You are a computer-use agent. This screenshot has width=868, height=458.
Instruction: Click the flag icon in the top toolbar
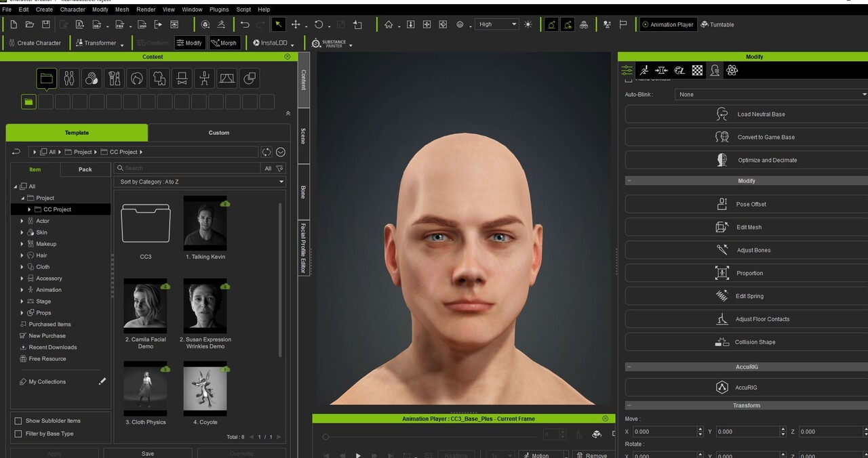point(623,24)
